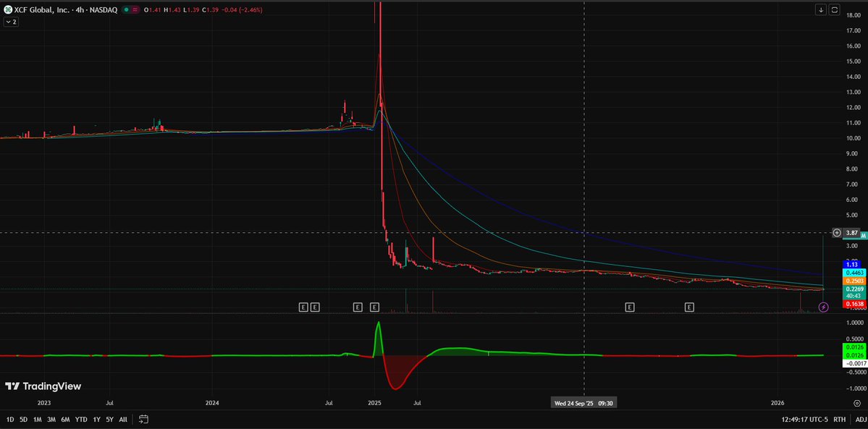868x429 pixels.
Task: Click the 2026 label on the time axis
Action: click(778, 404)
